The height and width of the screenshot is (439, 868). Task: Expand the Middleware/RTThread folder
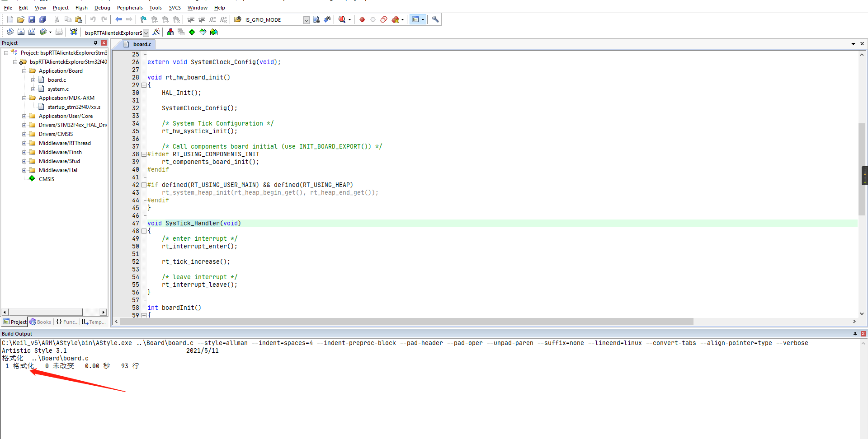pos(24,143)
